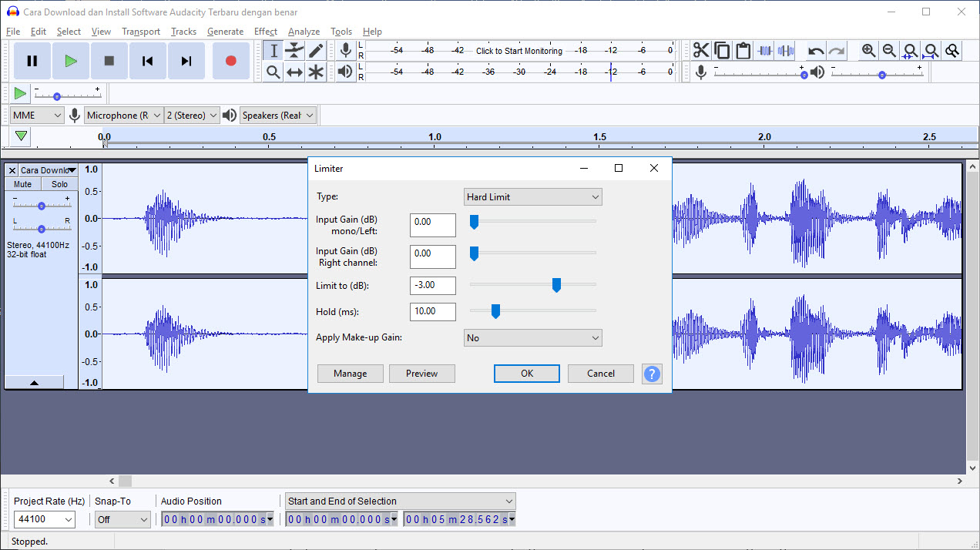Screen dimensions: 980x550
Task: Click the Preview button in Limiter
Action: pos(421,374)
